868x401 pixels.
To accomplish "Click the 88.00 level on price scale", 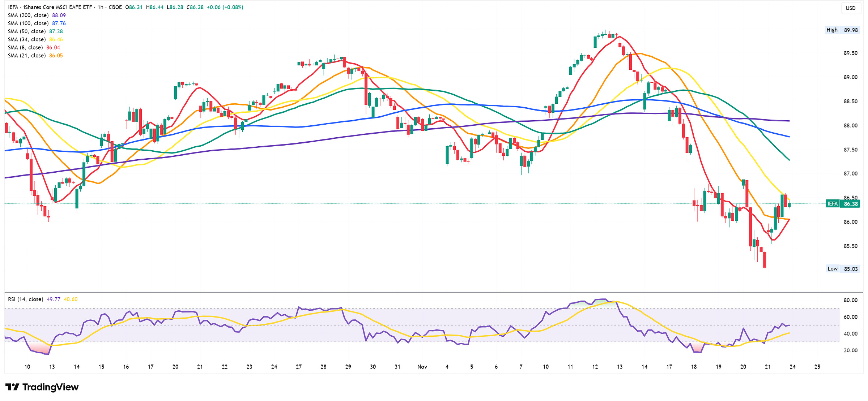I will click(850, 126).
